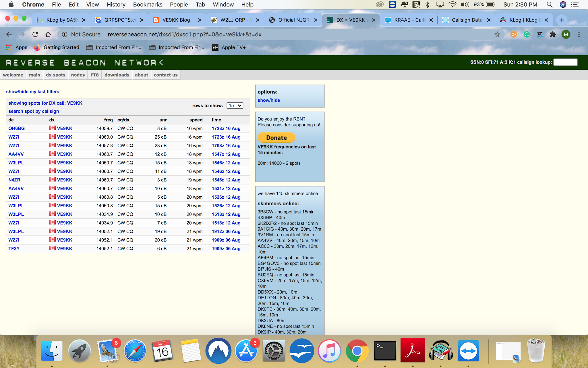Bookmark this page with the star icon

(x=497, y=34)
